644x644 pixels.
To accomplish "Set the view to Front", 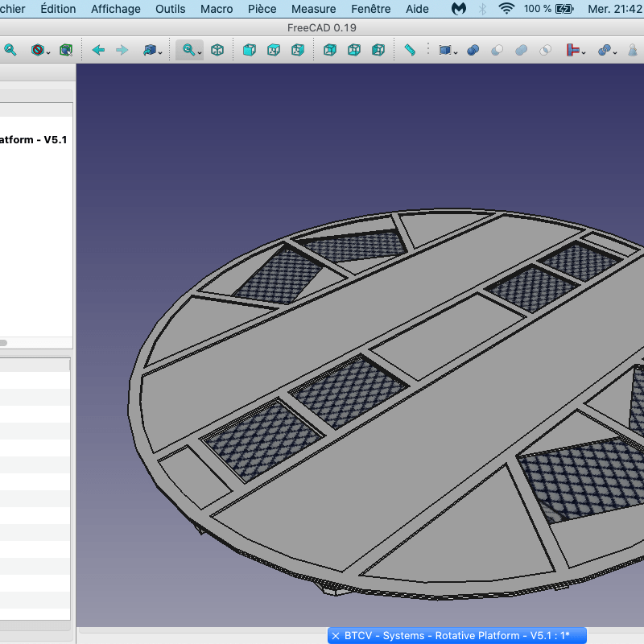I will pos(250,50).
